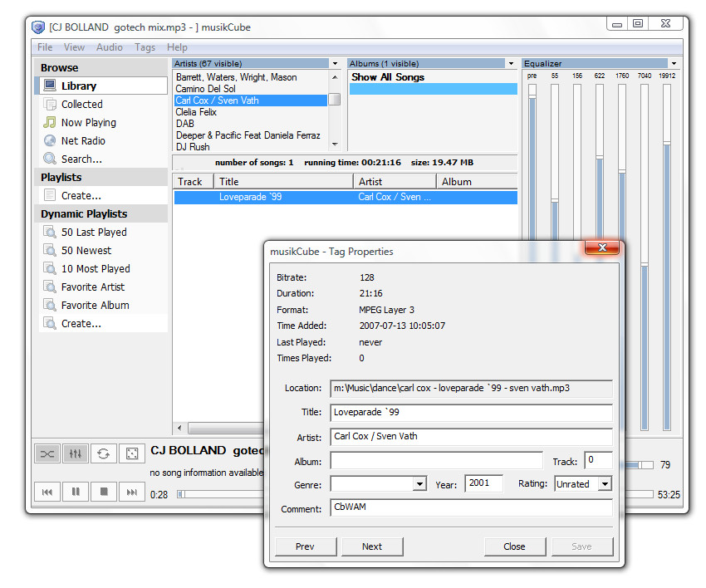Open the Tags menu

145,47
